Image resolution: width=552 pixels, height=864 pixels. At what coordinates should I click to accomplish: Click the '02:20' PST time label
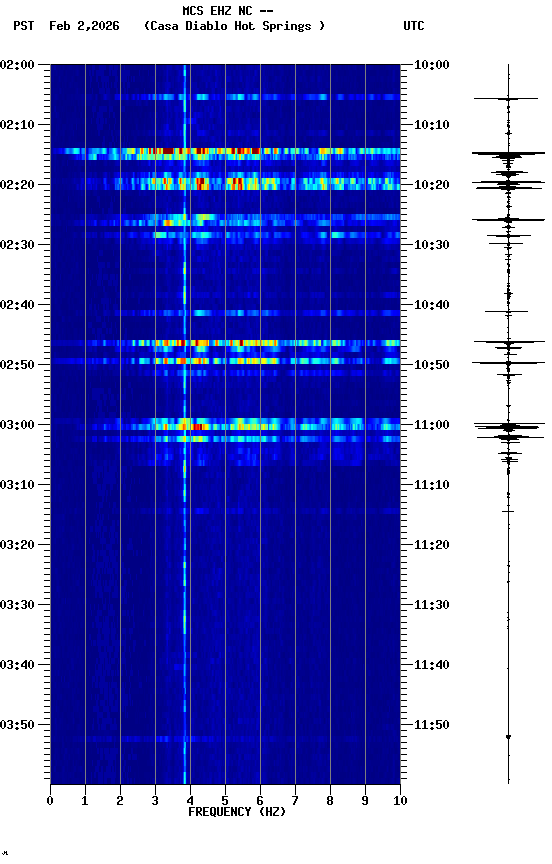coord(17,185)
